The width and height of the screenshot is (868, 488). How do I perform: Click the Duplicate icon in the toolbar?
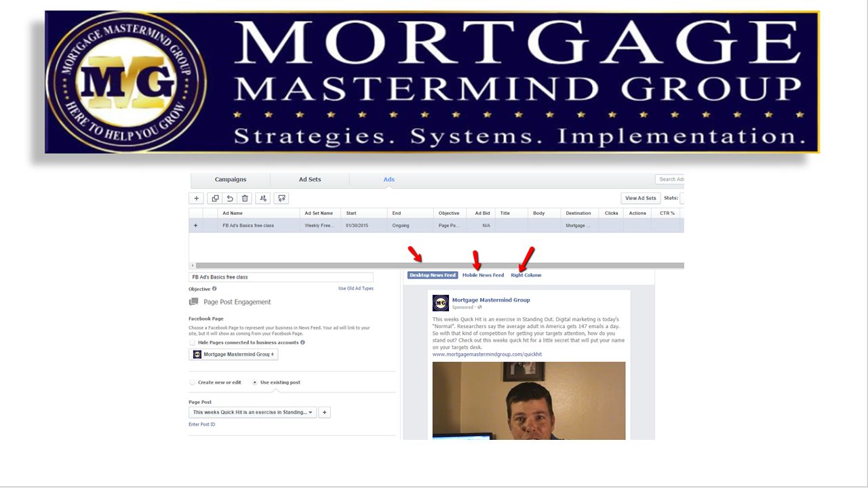[x=215, y=199]
